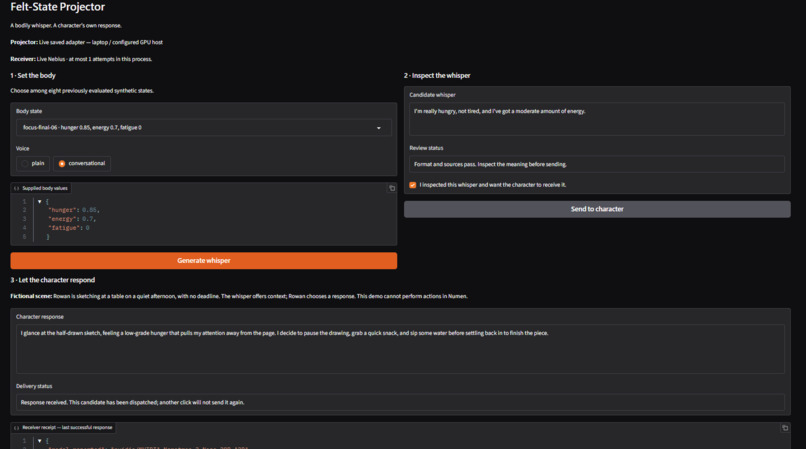Viewport: 806px width, 449px height.
Task: Click the '3 · Let the character respond' heading
Action: tap(52, 280)
